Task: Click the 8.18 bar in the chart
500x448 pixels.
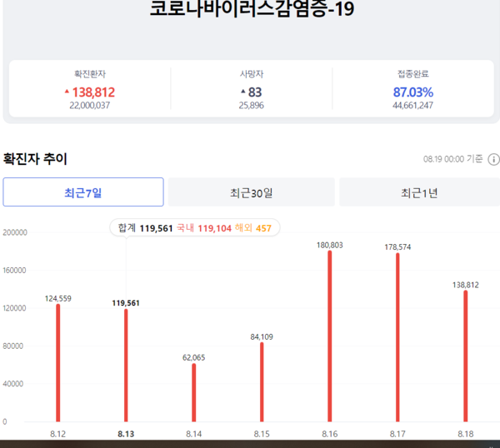Action: click(x=466, y=356)
